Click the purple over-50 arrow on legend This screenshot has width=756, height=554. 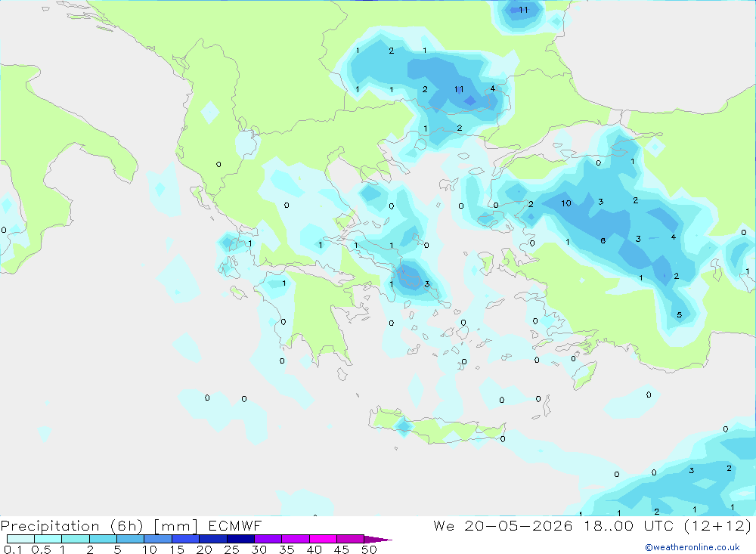[377, 540]
